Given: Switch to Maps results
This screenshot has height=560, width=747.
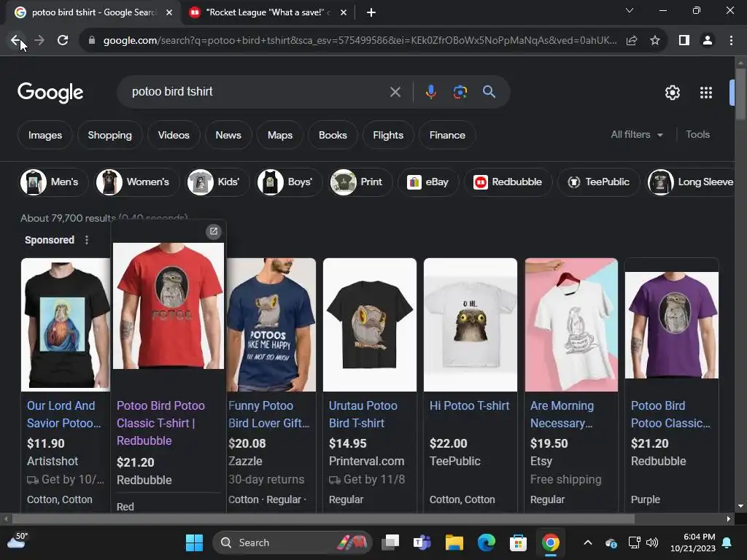Looking at the screenshot, I should pos(280,135).
